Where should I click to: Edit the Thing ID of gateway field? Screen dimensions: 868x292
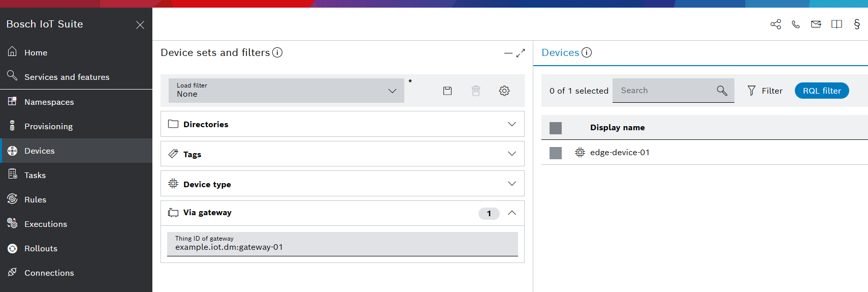(x=342, y=244)
